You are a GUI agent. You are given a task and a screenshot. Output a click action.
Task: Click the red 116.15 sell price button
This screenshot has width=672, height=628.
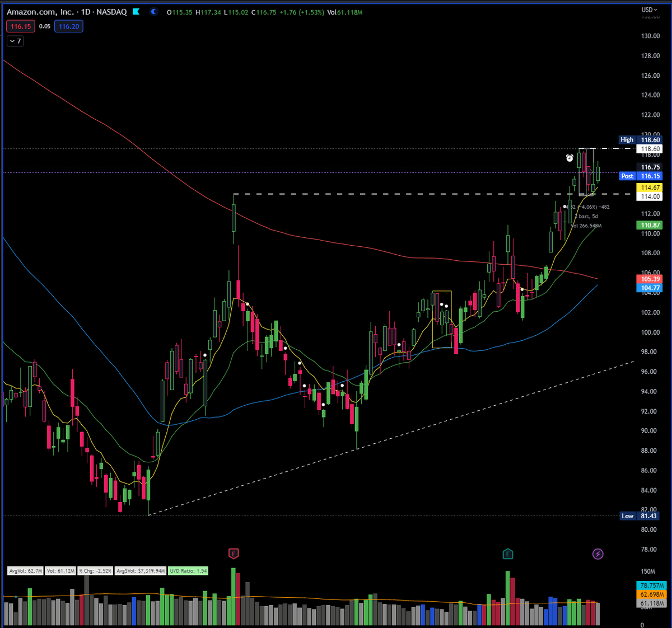[x=21, y=26]
